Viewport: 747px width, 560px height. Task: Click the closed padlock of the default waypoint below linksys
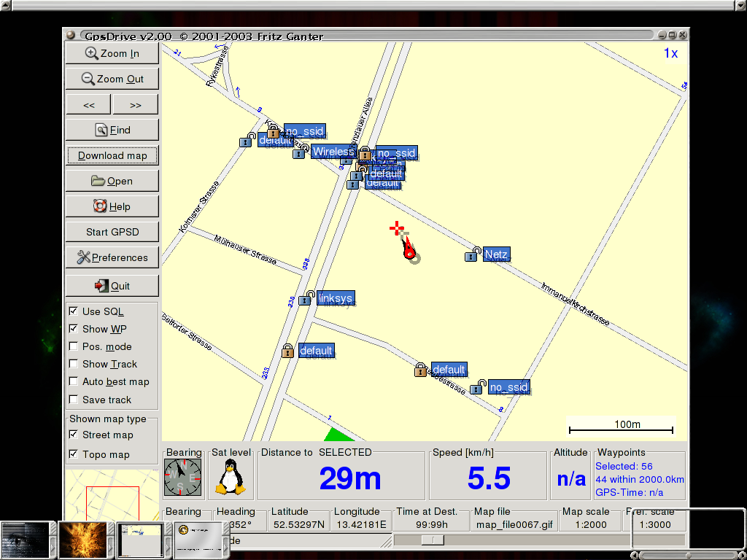(287, 351)
